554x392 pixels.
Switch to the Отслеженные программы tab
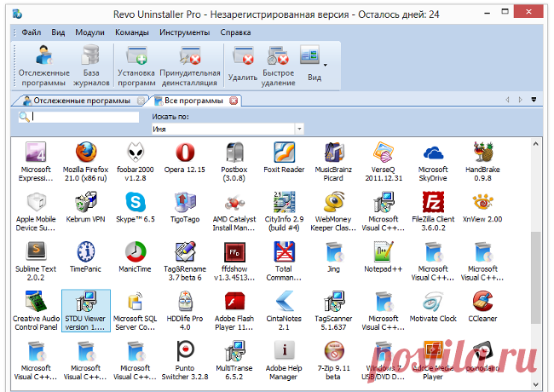coord(77,101)
